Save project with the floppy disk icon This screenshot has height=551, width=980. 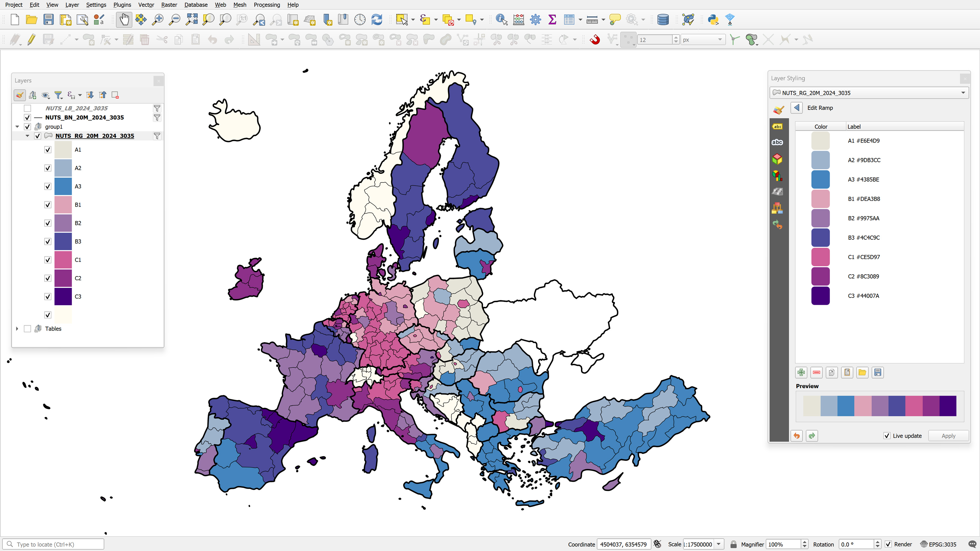(48, 19)
